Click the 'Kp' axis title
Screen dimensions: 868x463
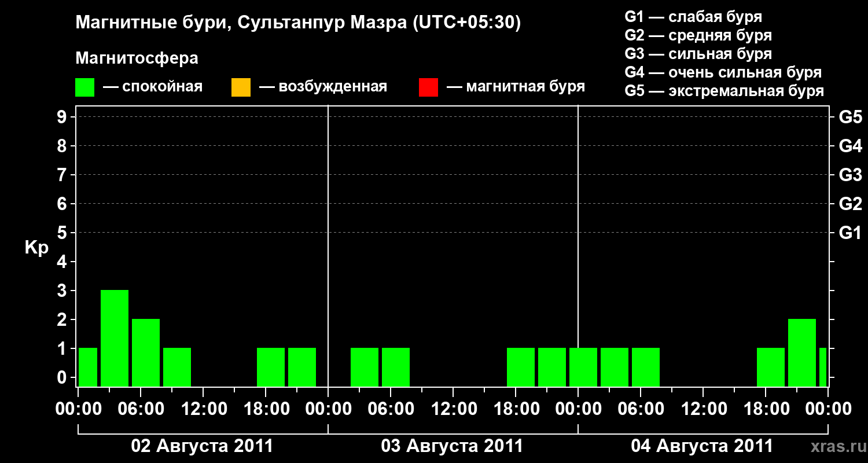pos(36,248)
